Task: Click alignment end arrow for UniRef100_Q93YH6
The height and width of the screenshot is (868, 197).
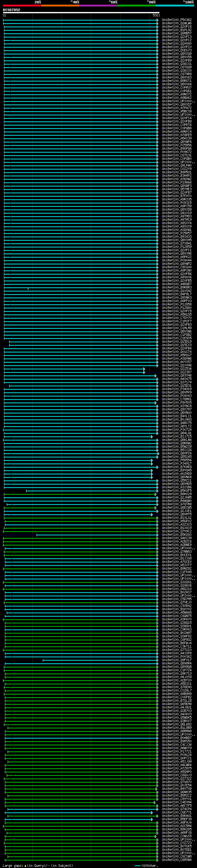Action: tap(155, 376)
